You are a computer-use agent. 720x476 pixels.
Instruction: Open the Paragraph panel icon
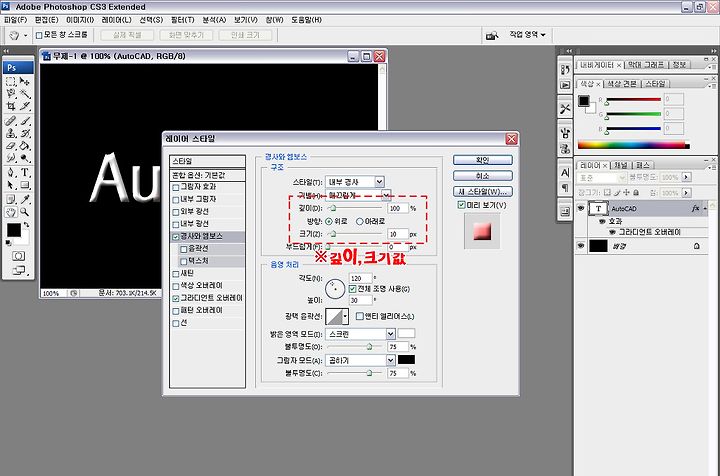[565, 187]
